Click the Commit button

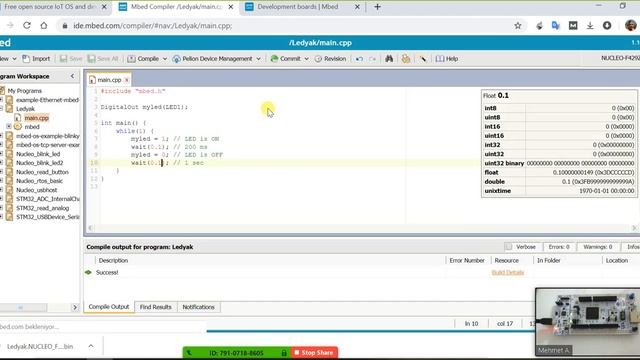click(x=286, y=59)
